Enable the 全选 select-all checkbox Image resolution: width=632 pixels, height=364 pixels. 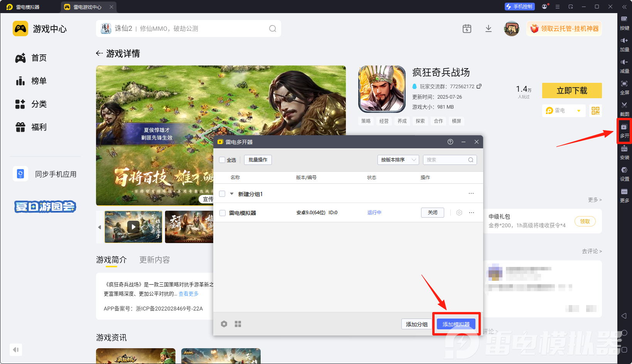[222, 160]
